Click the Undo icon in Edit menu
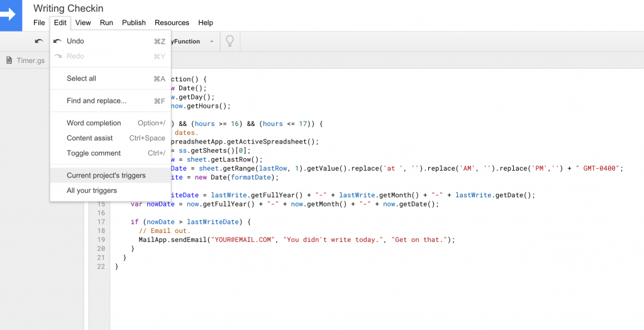Viewport: 644px width, 330px height. pos(58,42)
